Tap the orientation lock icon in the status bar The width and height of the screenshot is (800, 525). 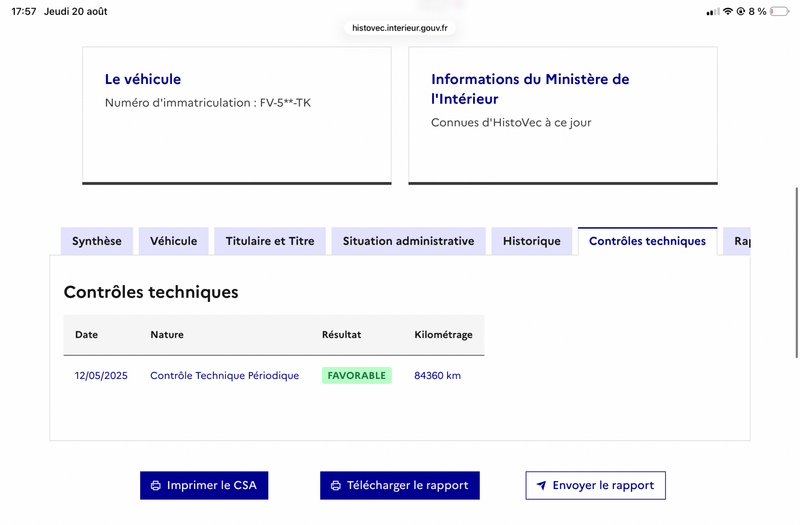point(741,11)
